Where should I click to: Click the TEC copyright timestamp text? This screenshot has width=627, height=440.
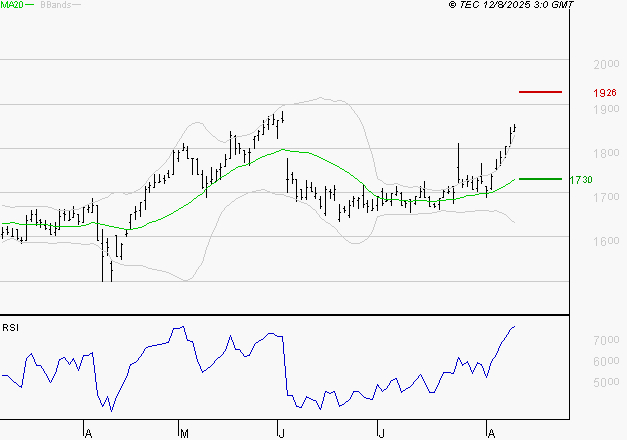click(x=511, y=5)
